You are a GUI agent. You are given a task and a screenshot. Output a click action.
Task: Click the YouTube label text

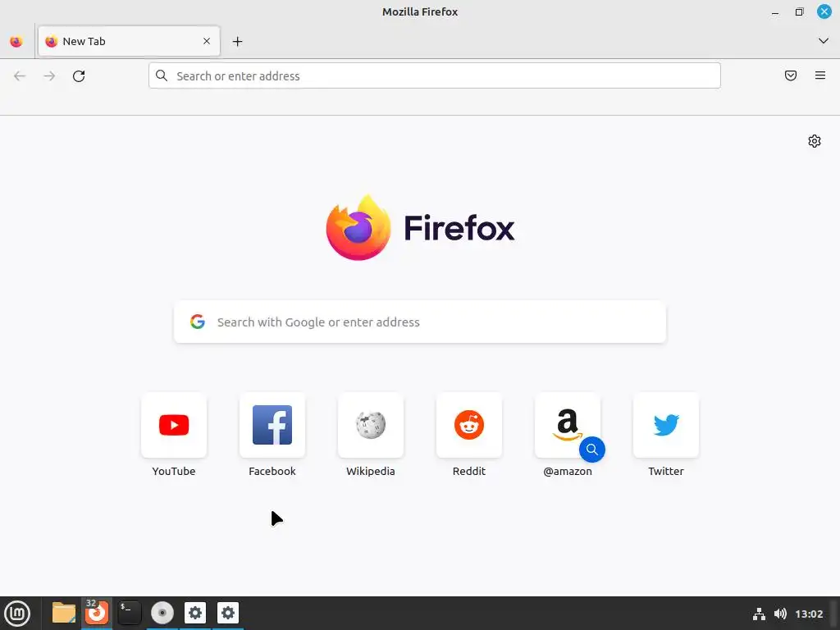pos(174,472)
